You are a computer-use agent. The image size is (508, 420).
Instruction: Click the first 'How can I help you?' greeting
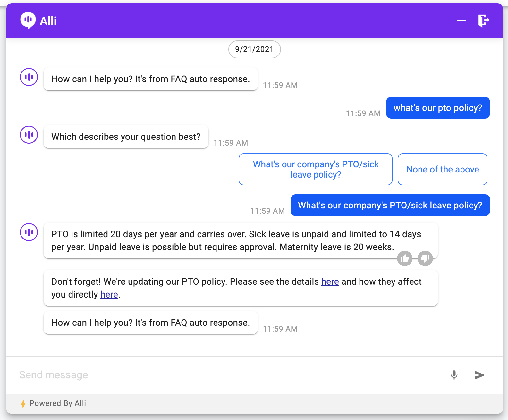click(151, 79)
